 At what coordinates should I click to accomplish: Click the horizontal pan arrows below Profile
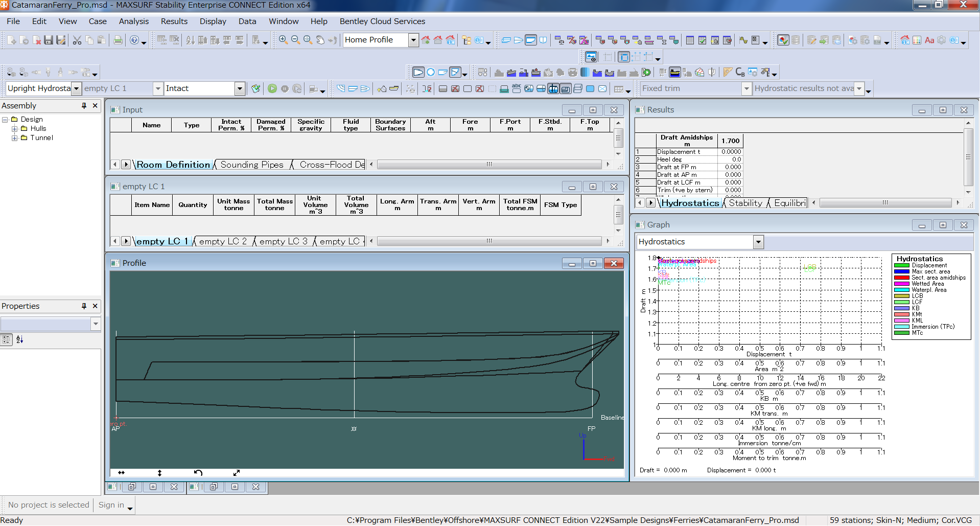coord(121,473)
